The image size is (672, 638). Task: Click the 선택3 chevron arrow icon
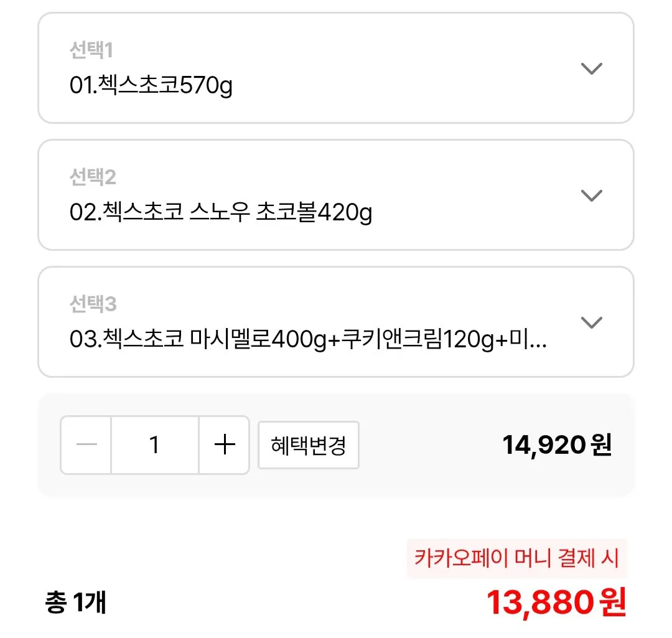(592, 322)
